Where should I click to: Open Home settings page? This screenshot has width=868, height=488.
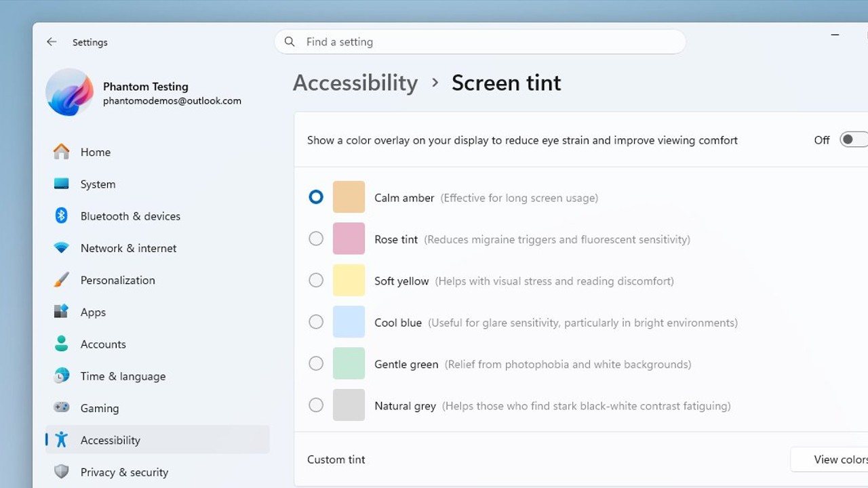click(x=157, y=152)
